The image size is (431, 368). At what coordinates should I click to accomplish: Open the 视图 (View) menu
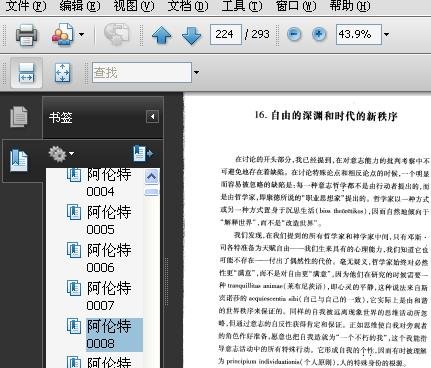click(134, 6)
